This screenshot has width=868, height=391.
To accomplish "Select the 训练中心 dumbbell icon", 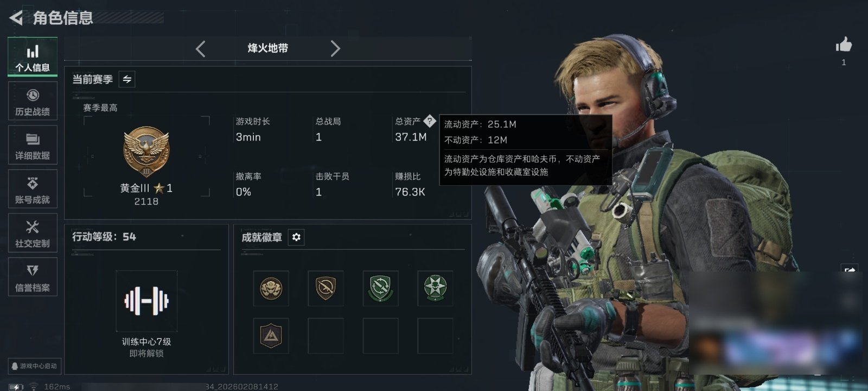I will tap(146, 301).
